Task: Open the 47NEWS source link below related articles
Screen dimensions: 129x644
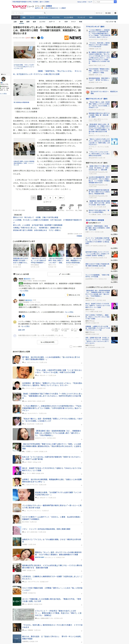Action: [x=79, y=236]
